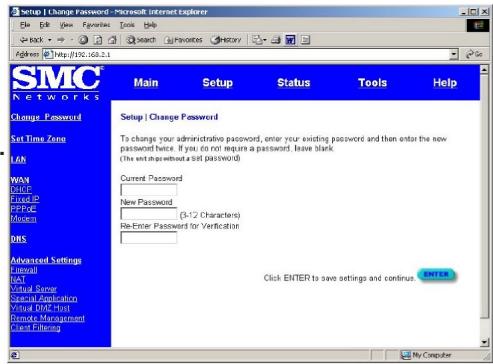Open the Favorites toolbar button
The height and width of the screenshot is (364, 493).
click(x=183, y=40)
